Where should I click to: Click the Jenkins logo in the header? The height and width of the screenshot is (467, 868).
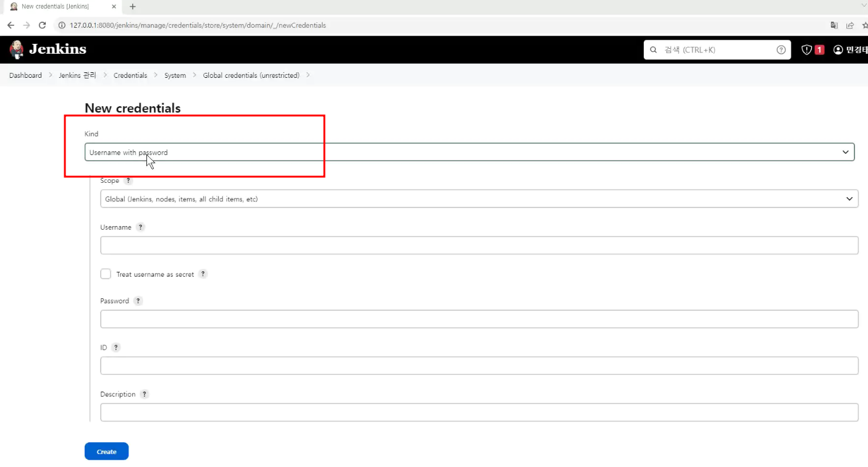tap(48, 49)
